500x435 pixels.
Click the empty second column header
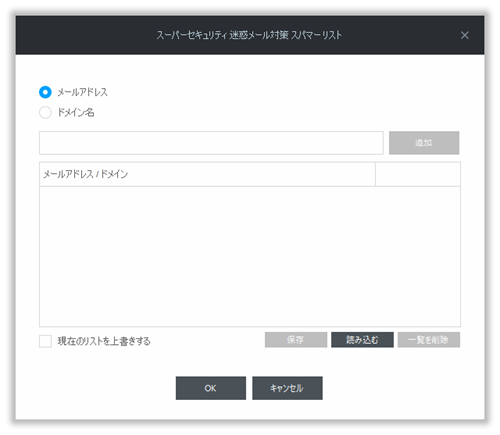click(418, 174)
